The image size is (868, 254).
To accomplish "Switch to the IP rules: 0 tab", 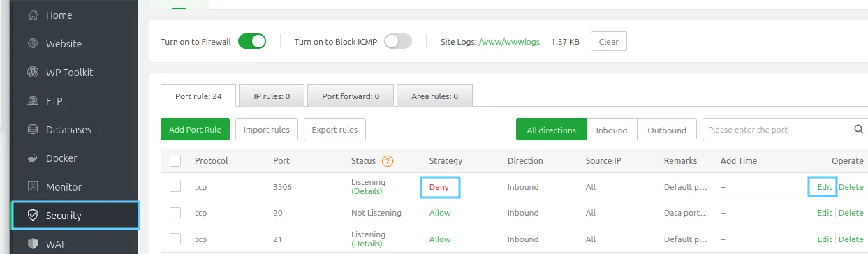I will pyautogui.click(x=272, y=96).
